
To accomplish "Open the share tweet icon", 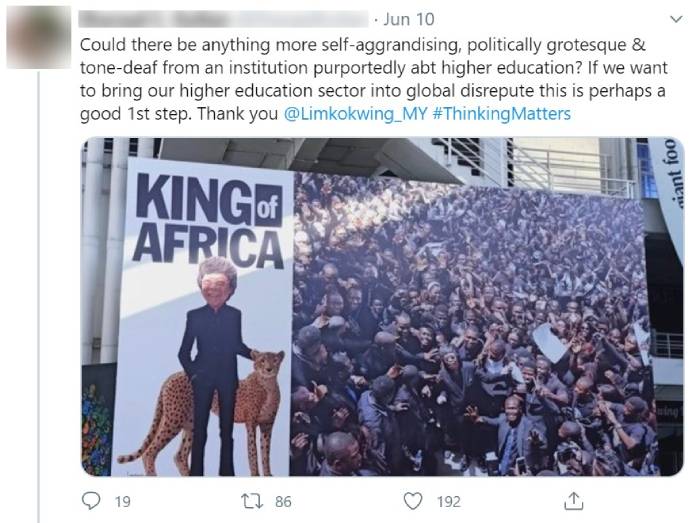I will tap(574, 500).
